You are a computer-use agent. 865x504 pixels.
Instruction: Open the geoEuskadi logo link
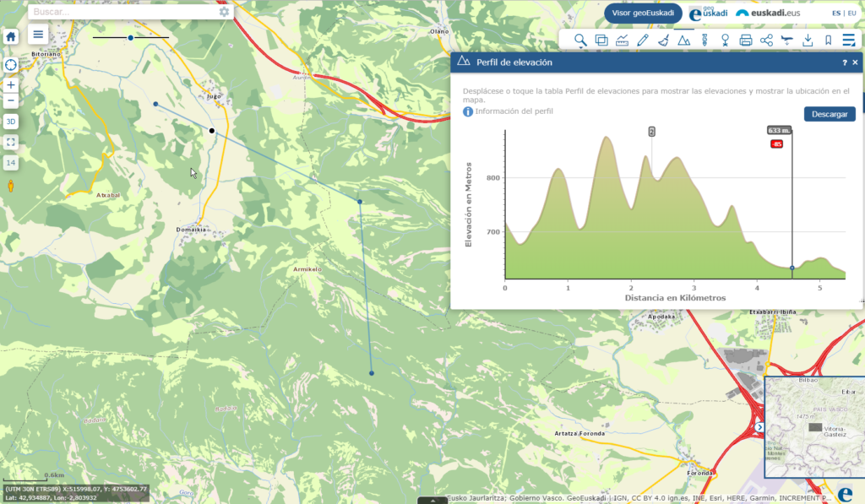[x=709, y=14]
